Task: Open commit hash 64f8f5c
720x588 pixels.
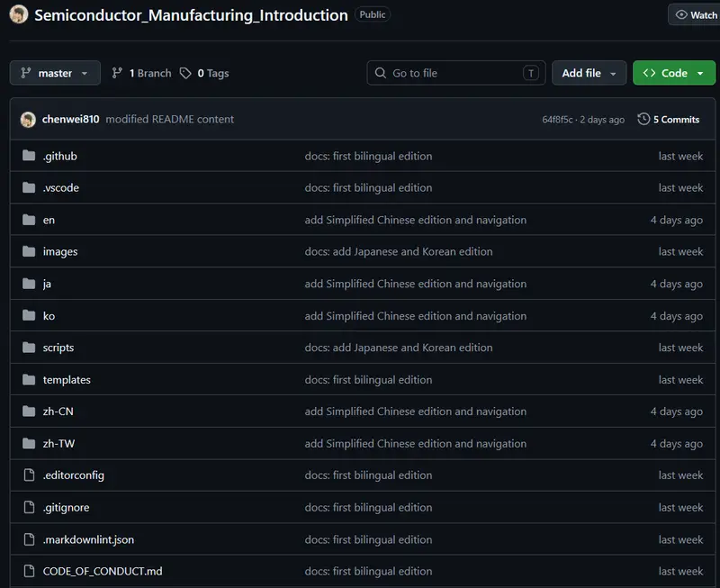Action: coord(557,120)
